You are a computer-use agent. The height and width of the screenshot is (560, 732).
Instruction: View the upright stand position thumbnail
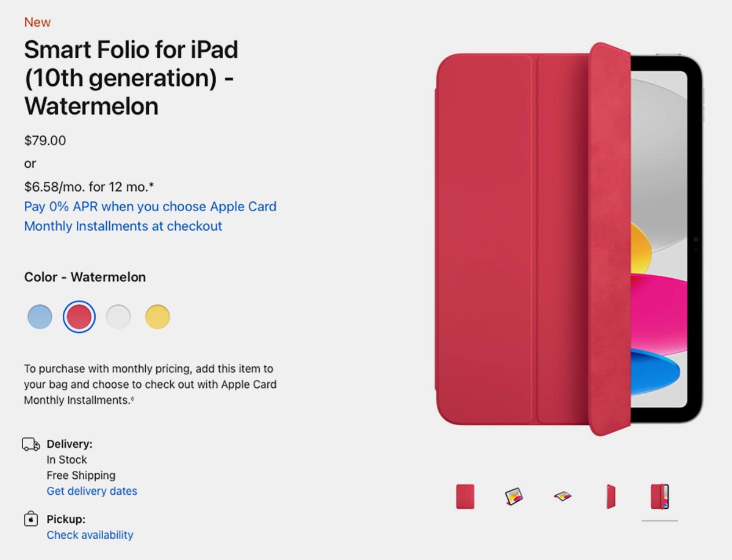click(x=514, y=496)
